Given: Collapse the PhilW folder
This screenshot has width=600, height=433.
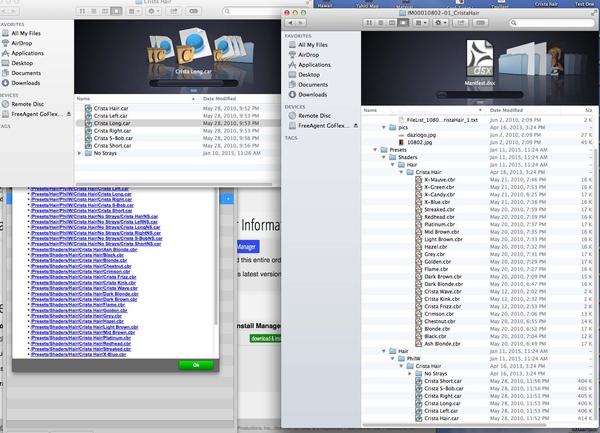Looking at the screenshot, I should [393, 358].
